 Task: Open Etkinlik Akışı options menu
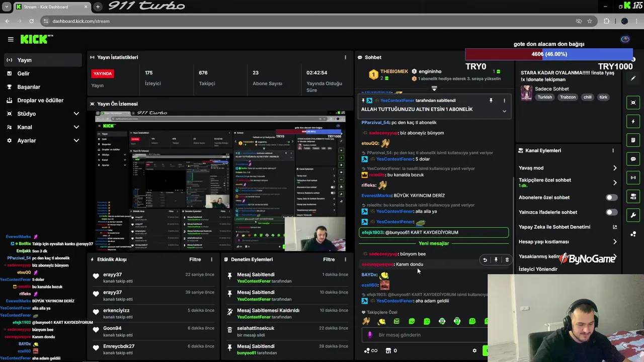[x=211, y=259]
